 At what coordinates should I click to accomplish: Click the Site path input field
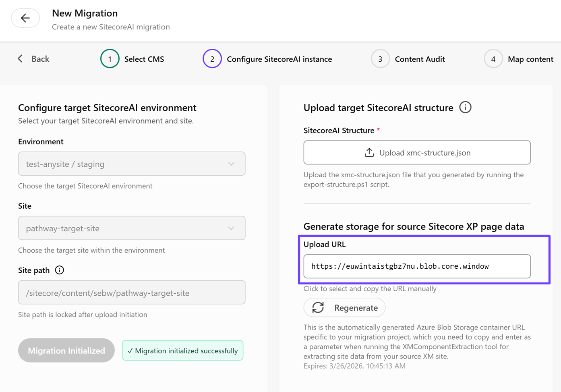pyautogui.click(x=132, y=292)
